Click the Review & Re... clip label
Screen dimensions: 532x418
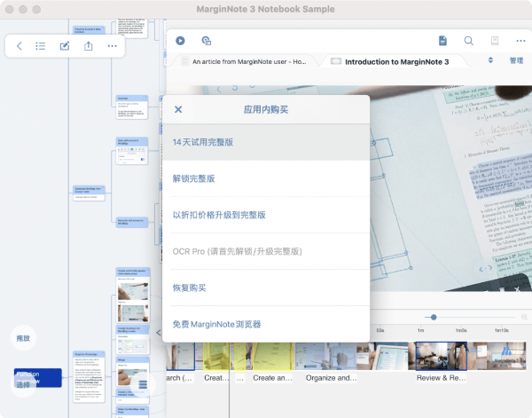441,377
